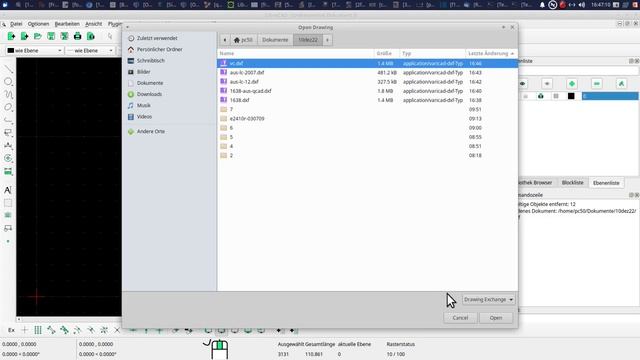Image resolution: width=640 pixels, height=360 pixels.
Task: Toggle Exclusive snap mode 'Ex' button
Action: pos(11,330)
